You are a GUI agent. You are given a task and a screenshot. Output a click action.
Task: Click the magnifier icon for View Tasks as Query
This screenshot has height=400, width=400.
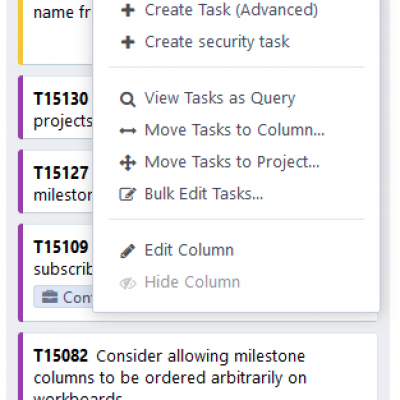(x=128, y=99)
